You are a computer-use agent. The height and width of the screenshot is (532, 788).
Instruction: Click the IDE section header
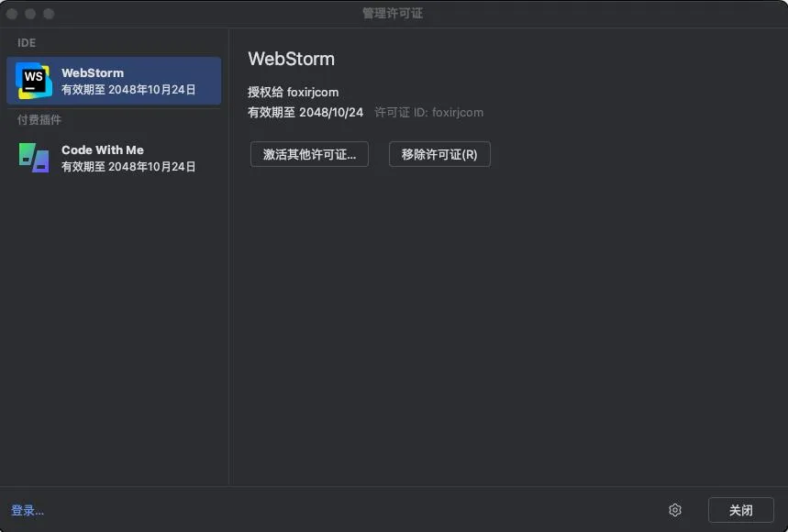click(27, 43)
